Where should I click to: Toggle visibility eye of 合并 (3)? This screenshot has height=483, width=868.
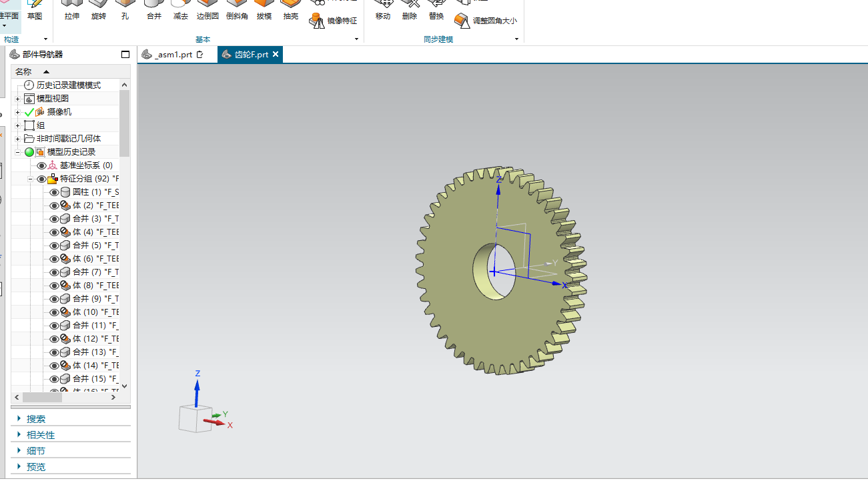coord(55,219)
